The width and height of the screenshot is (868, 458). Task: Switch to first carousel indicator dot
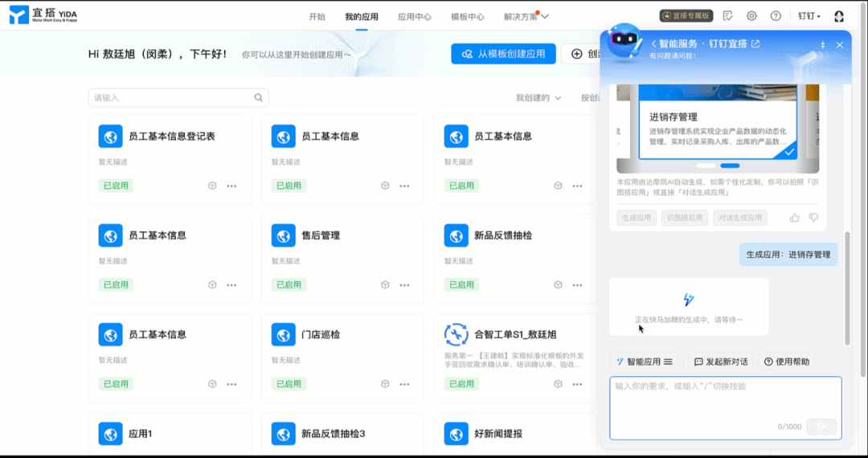tap(704, 166)
